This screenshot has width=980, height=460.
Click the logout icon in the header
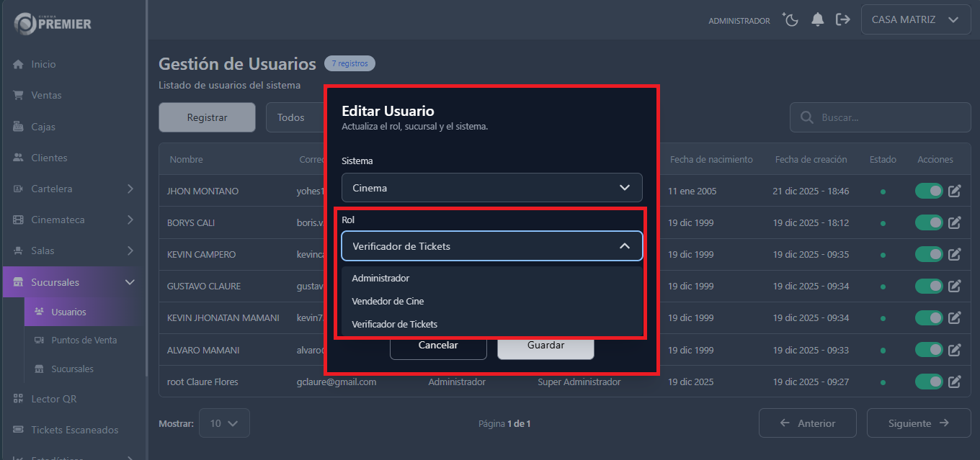(843, 19)
